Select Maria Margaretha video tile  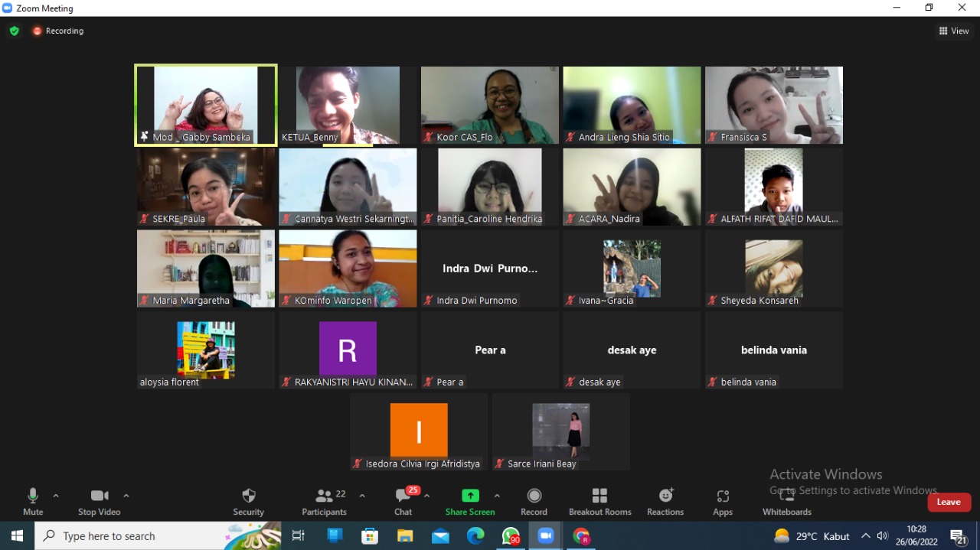pos(206,268)
